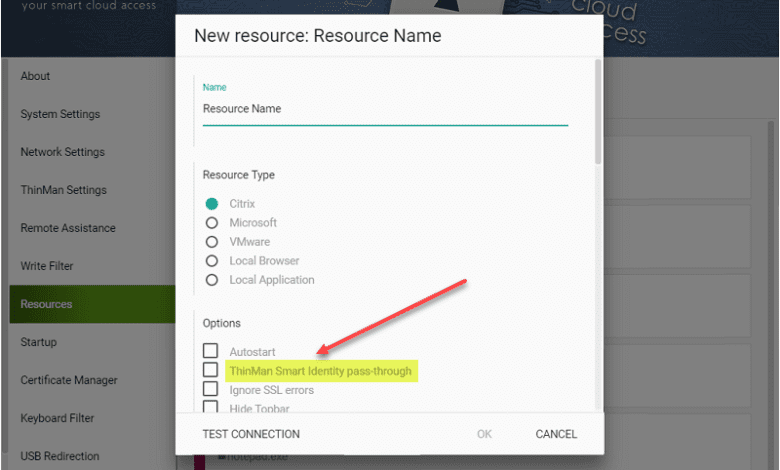Screen dimensions: 780x470
Task: Toggle the Hide Topbar checkbox
Action: 210,406
